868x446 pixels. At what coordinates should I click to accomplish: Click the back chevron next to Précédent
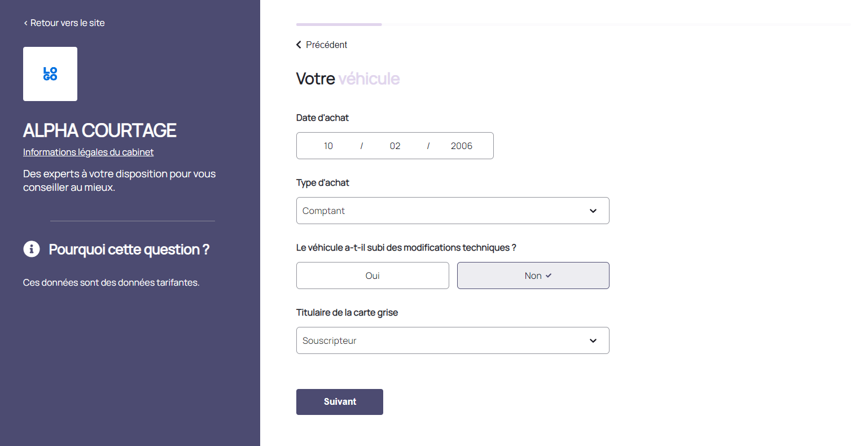(x=299, y=45)
